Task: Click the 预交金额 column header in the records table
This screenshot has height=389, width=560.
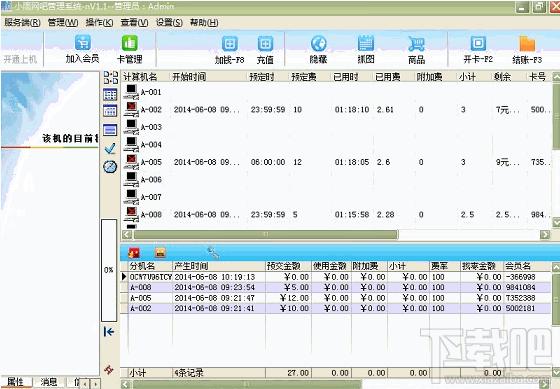Action: 284,266
